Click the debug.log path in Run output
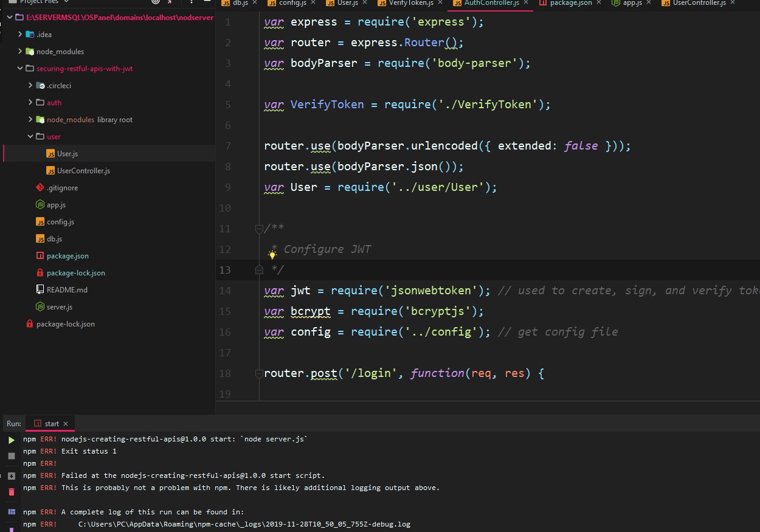This screenshot has height=532, width=760. coord(244,524)
